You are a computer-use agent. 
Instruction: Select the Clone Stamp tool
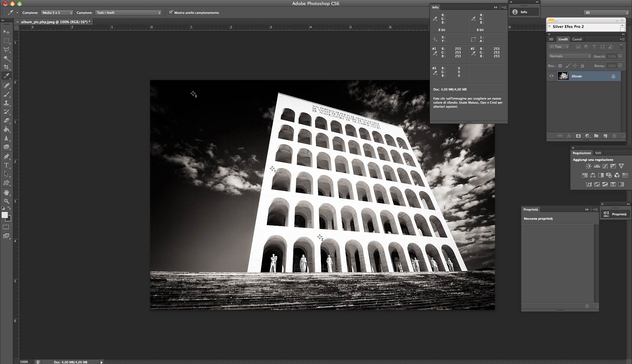pyautogui.click(x=6, y=103)
